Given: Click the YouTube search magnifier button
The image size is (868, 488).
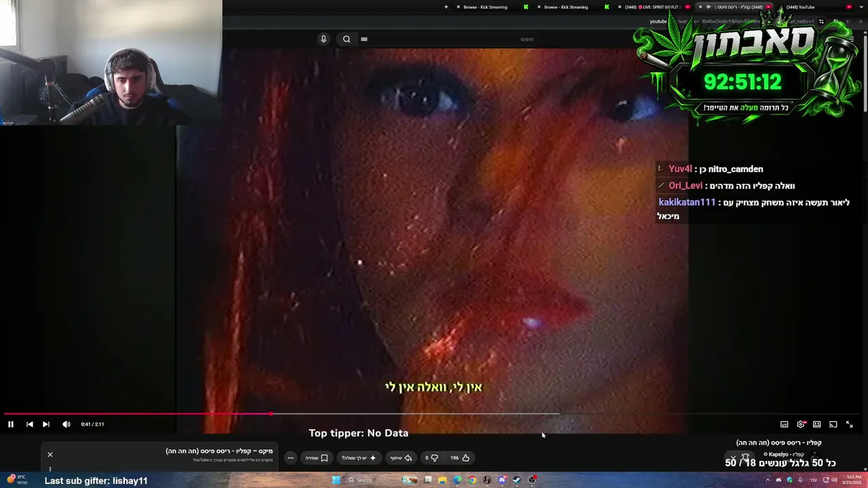Looking at the screenshot, I should coord(347,39).
